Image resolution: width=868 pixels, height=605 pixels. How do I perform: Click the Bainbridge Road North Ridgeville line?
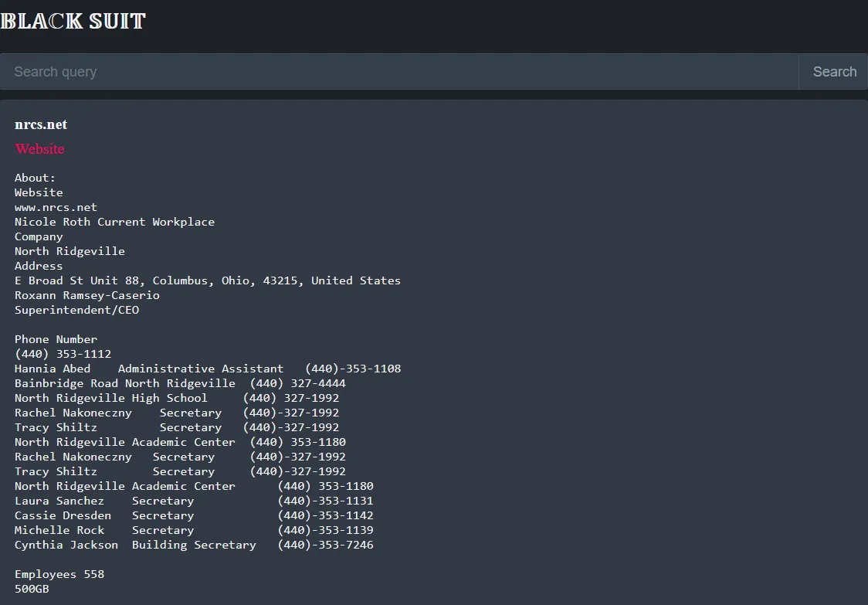point(180,383)
